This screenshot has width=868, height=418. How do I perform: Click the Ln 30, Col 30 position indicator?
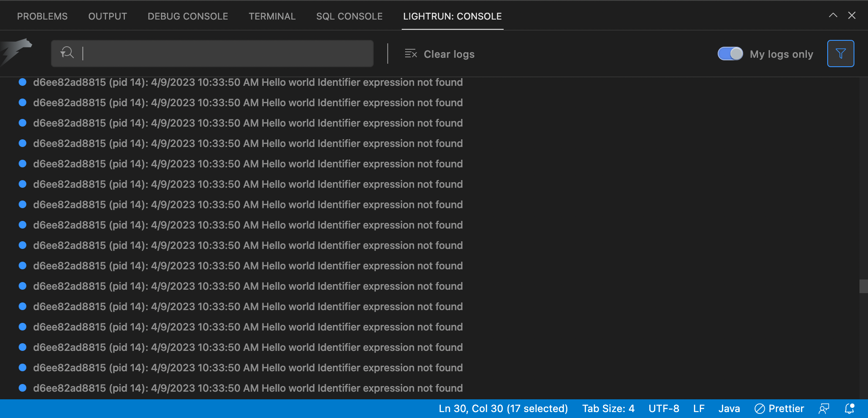pos(503,409)
